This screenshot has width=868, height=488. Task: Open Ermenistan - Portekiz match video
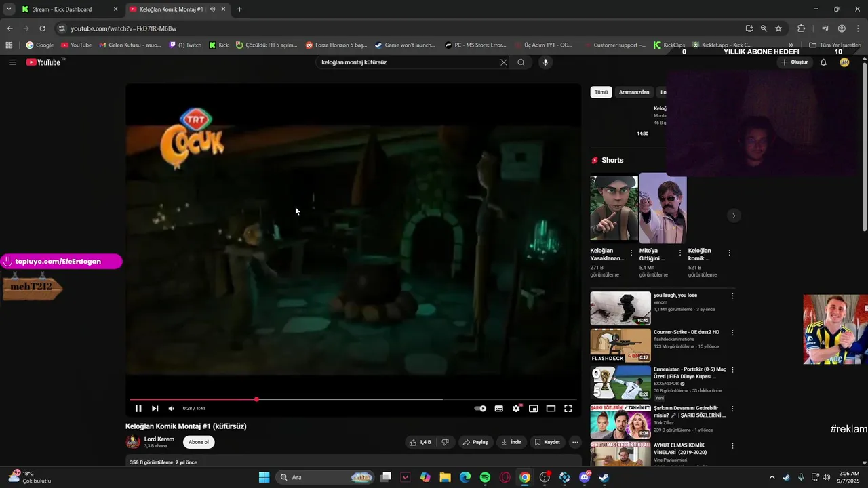(620, 383)
